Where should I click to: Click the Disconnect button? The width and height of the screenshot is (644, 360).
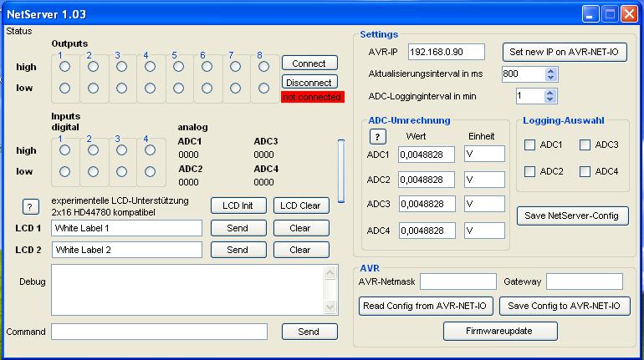309,83
